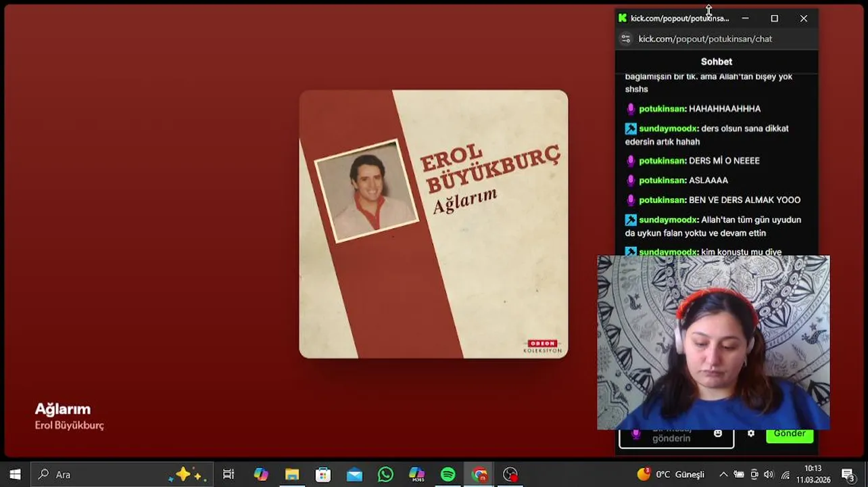
Task: Open the Windows Start menu
Action: (x=15, y=474)
